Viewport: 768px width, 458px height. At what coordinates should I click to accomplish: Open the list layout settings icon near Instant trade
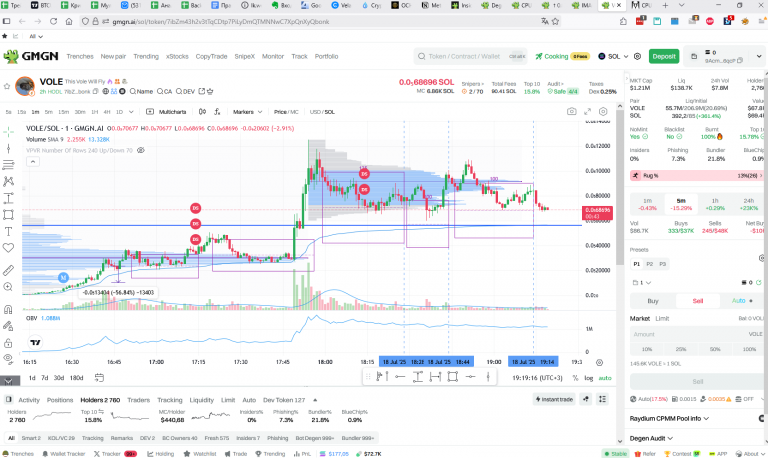tap(602, 399)
